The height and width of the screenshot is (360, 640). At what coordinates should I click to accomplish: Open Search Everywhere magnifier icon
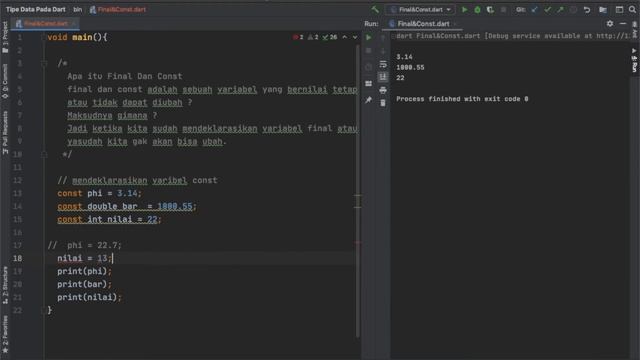tap(632, 9)
